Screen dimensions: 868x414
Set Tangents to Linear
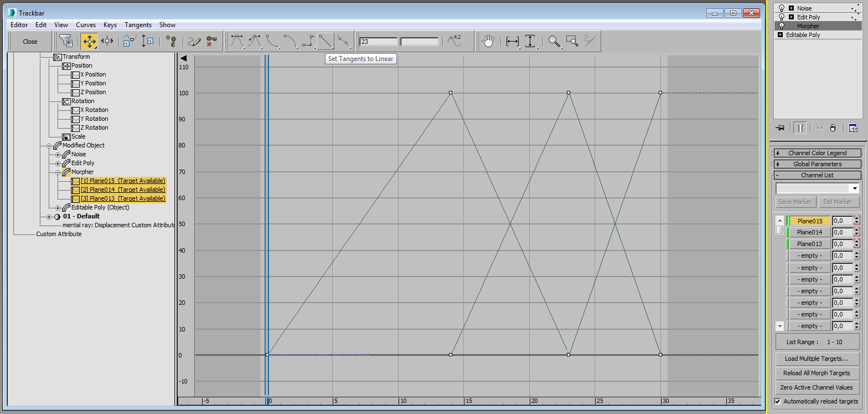pos(325,41)
